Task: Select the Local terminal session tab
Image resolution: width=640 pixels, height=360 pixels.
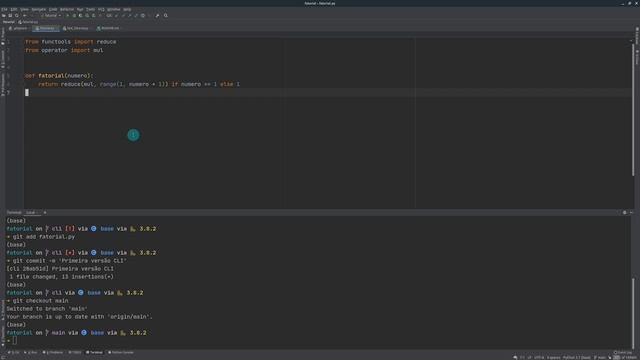Action: click(31, 212)
